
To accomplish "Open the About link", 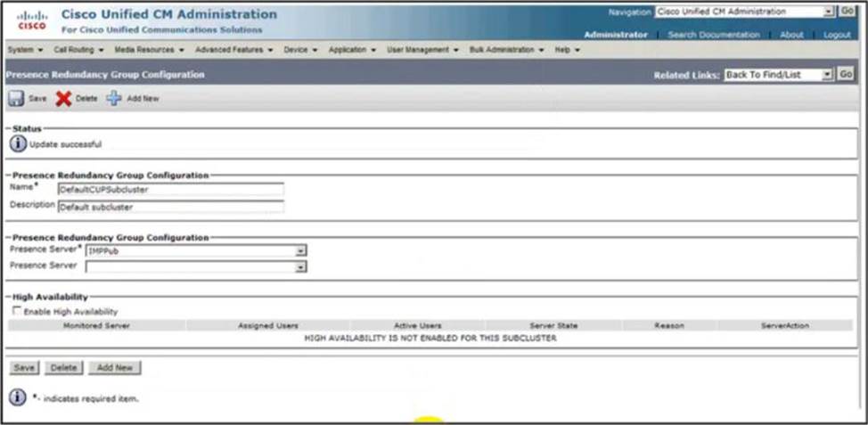I will (x=791, y=35).
